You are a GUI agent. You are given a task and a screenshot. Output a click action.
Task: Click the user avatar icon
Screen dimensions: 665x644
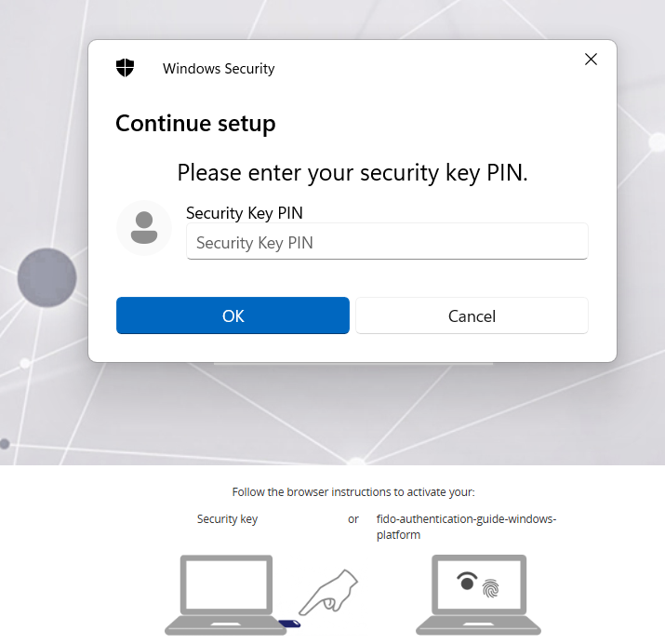point(144,227)
